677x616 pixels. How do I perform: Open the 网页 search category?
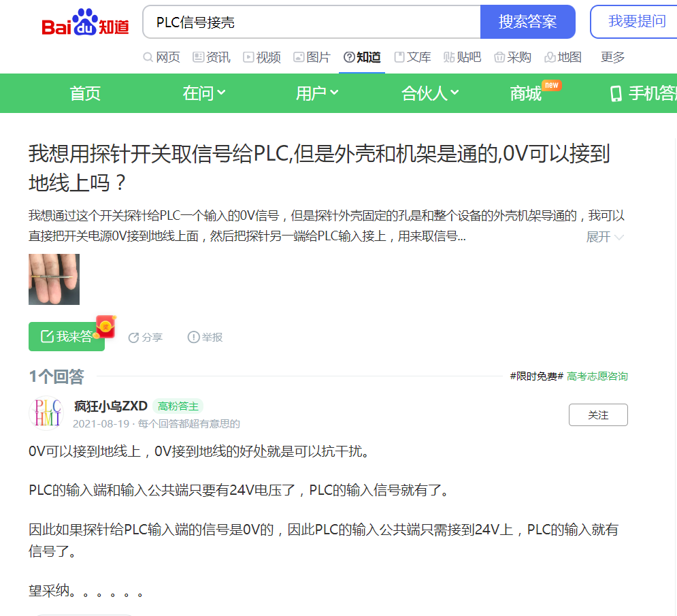click(161, 57)
